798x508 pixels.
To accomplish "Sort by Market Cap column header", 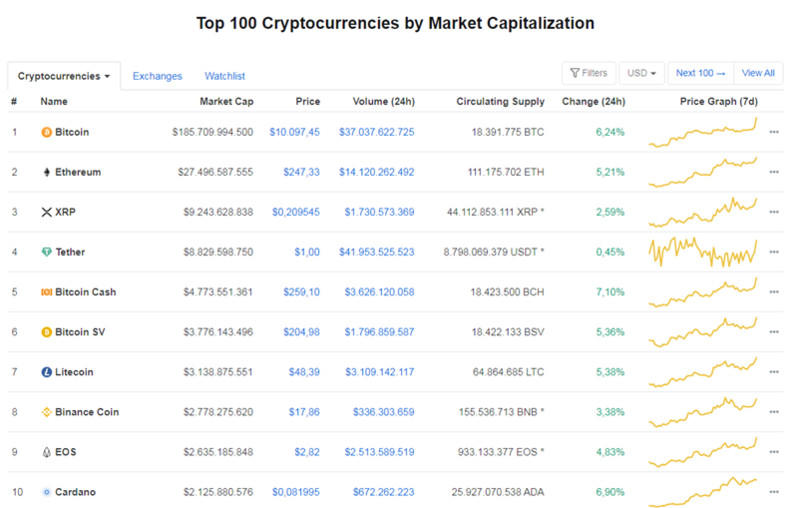I will pos(226,101).
